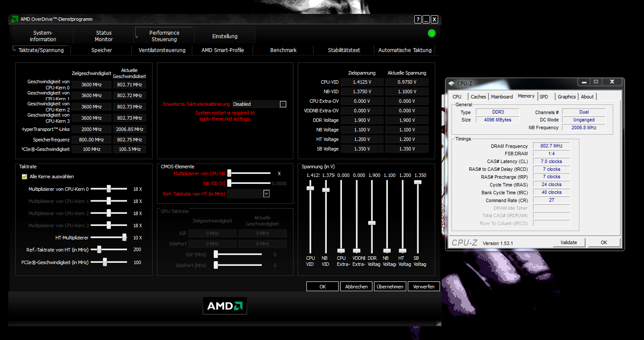Click the CPU-Z title bar icon

coord(452,83)
